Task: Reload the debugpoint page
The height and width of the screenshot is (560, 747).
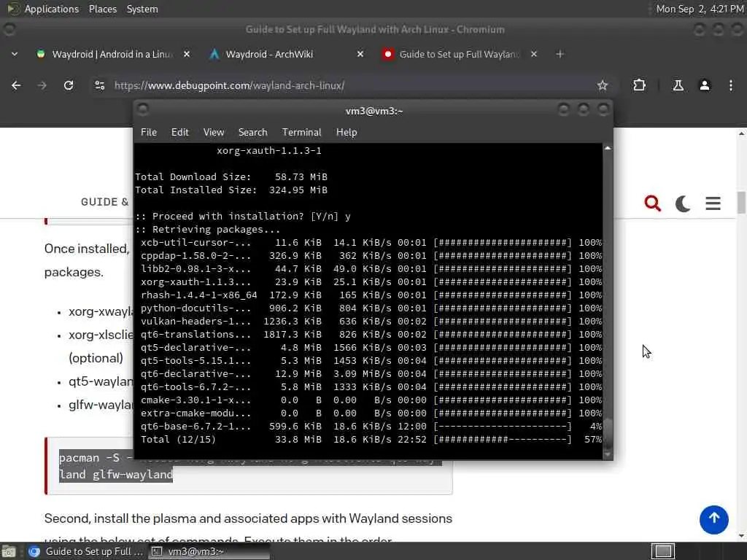Action: pyautogui.click(x=69, y=85)
